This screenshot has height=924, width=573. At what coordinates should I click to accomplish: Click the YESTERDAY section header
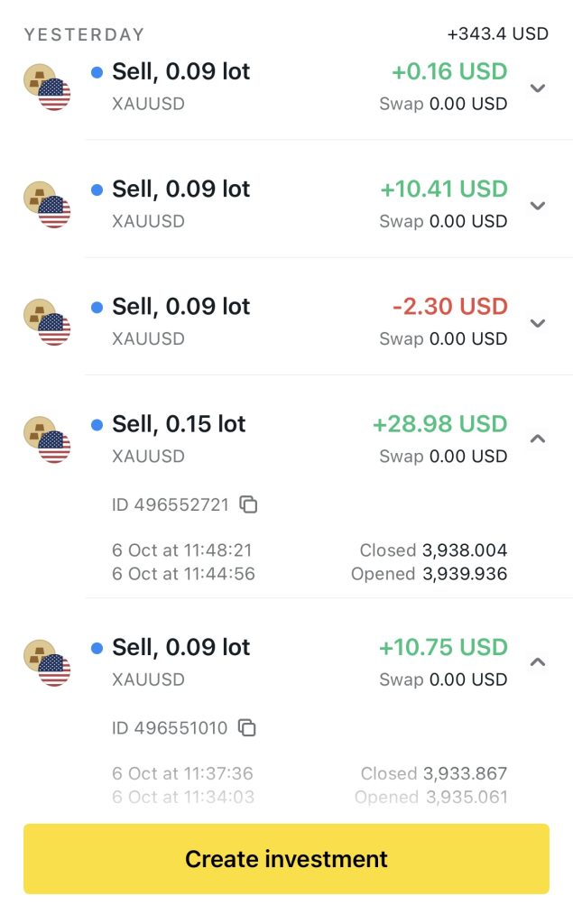pos(84,35)
